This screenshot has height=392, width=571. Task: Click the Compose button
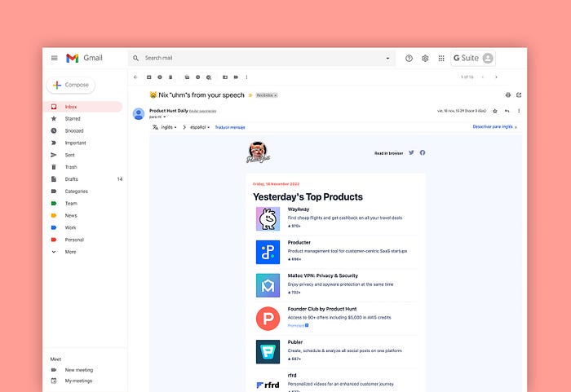pyautogui.click(x=71, y=85)
